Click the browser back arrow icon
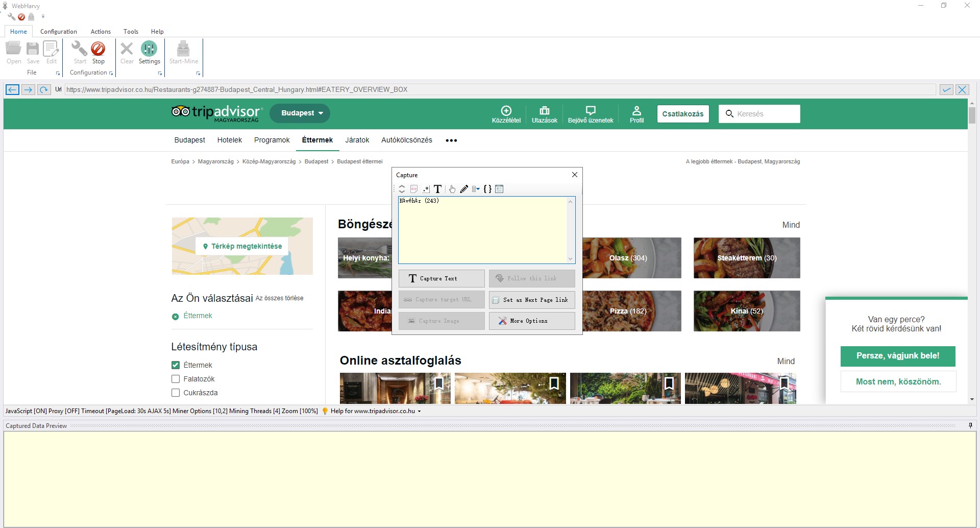 [x=12, y=90]
